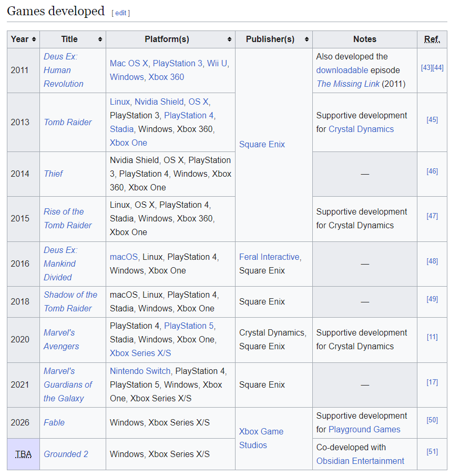The height and width of the screenshot is (476, 460).
Task: Open the 2013 Tomb Raider game link
Action: tap(68, 122)
